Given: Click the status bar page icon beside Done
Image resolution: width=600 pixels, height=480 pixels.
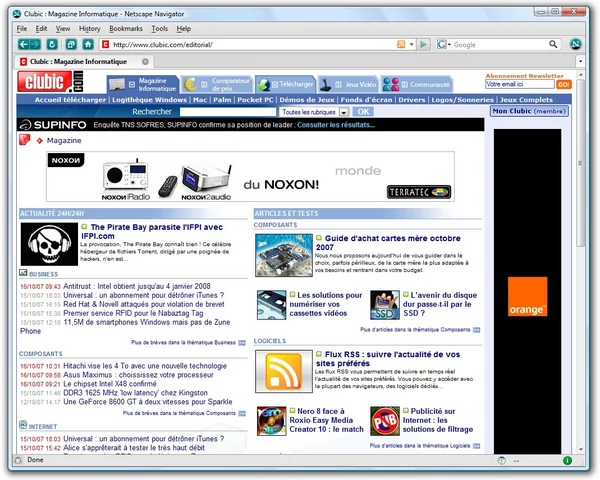Looking at the screenshot, I should 18,460.
